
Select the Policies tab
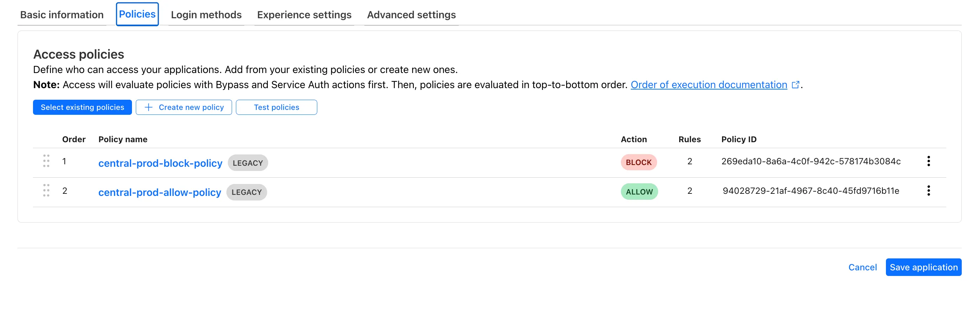(x=137, y=14)
